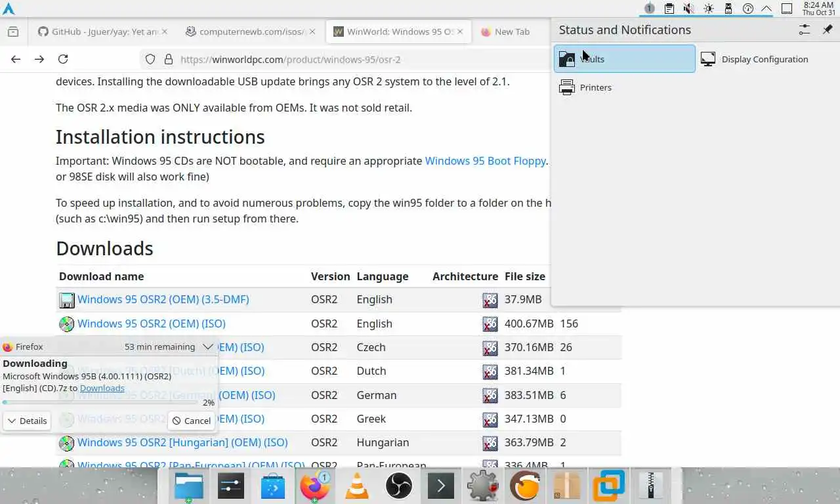Image resolution: width=840 pixels, height=504 pixels.
Task: Open the clipboard tray icon
Action: [669, 9]
